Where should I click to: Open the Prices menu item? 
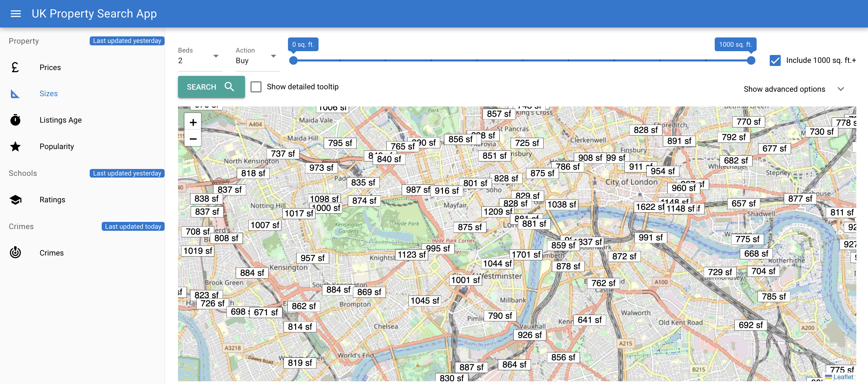pyautogui.click(x=82, y=67)
